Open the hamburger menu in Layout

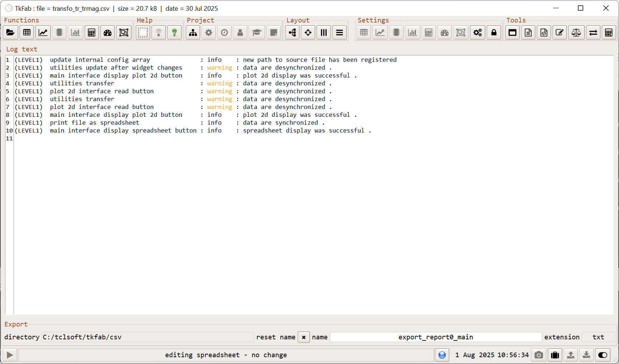[339, 33]
